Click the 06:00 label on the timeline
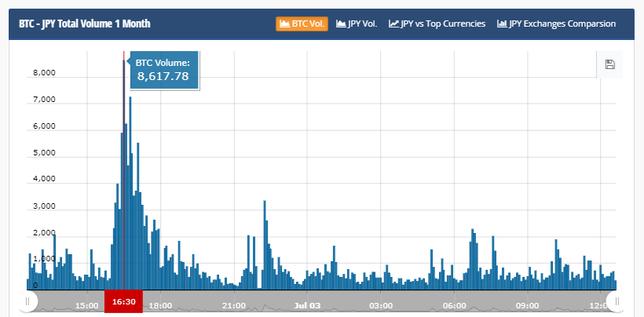644x317 pixels. coord(454,304)
